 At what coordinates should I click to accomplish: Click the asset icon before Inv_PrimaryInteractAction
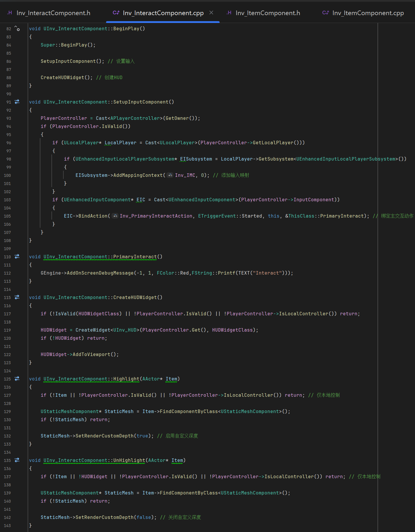pos(115,216)
